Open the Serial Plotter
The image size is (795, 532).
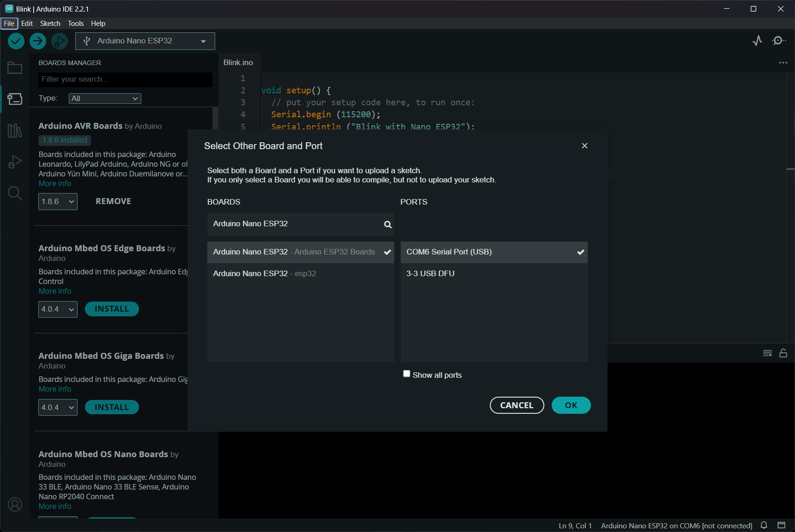tap(757, 41)
